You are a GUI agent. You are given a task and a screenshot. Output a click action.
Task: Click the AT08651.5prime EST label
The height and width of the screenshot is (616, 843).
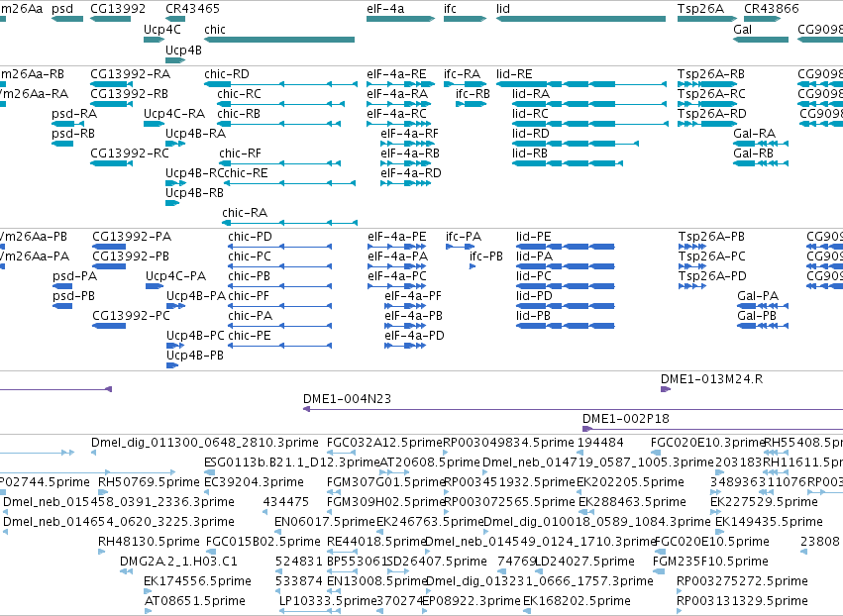pyautogui.click(x=194, y=601)
